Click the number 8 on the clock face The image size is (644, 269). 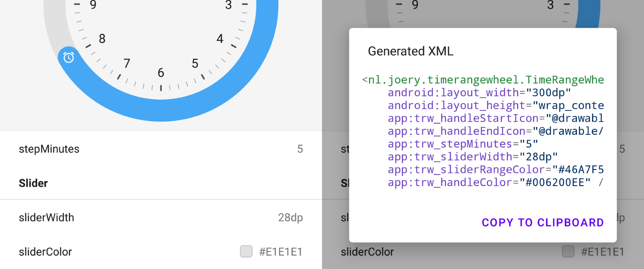click(x=102, y=39)
